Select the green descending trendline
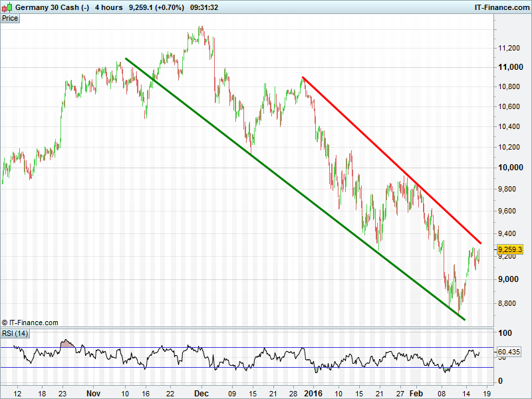Viewport: 532px width, 399px height. point(295,189)
